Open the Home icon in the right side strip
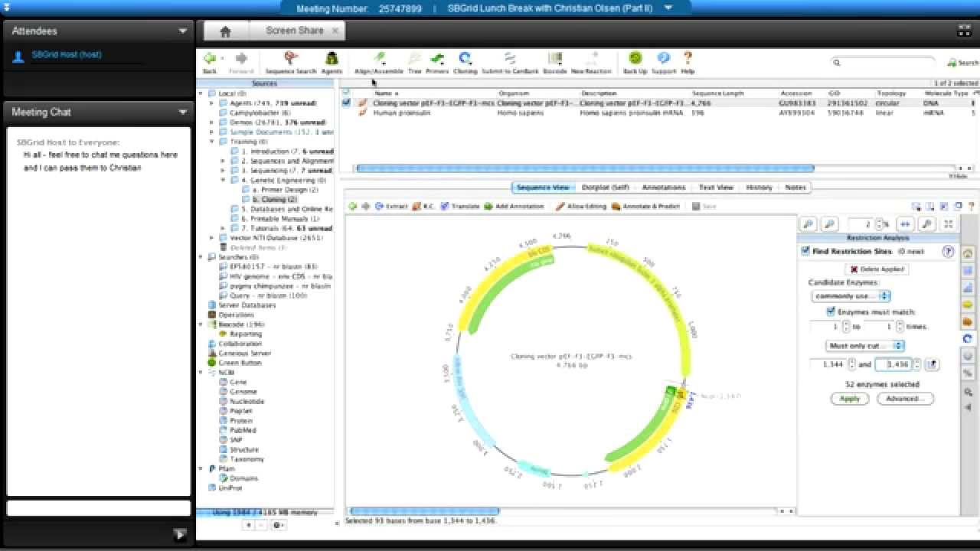Screen dimensions: 980x551 tap(968, 253)
